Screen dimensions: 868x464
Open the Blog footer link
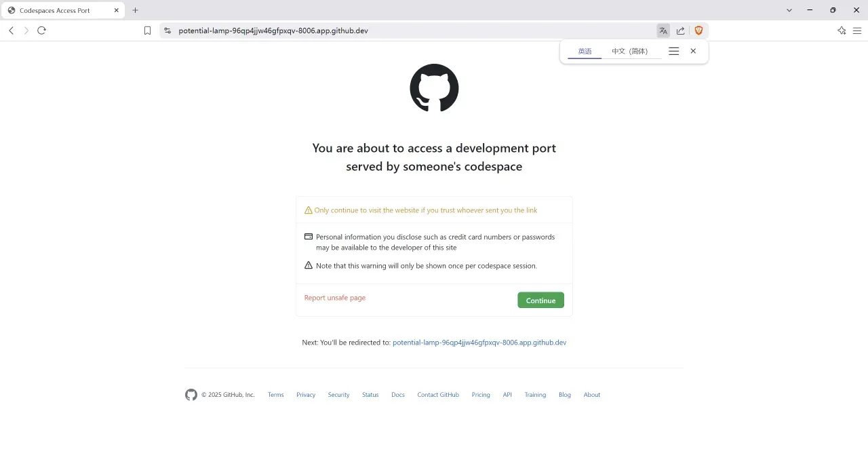(565, 395)
